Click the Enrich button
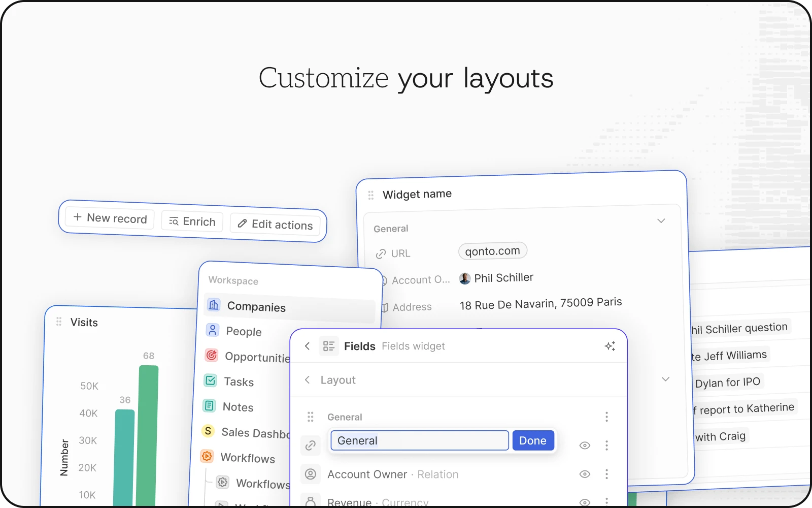The width and height of the screenshot is (812, 508). point(192,221)
